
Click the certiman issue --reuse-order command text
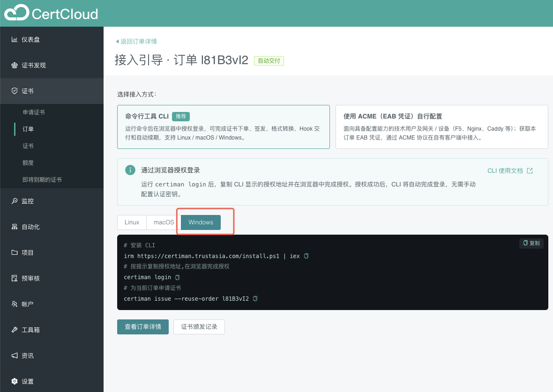tap(186, 299)
